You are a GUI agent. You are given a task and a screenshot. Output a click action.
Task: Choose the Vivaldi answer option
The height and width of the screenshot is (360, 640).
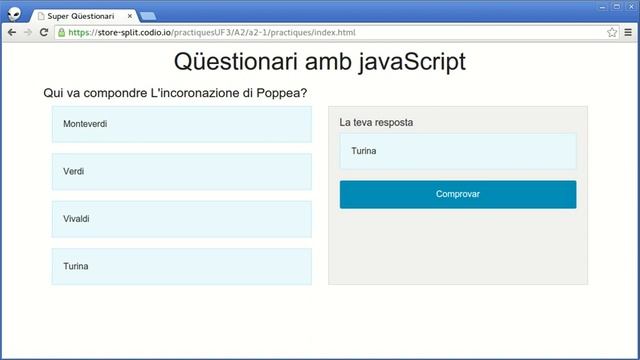click(182, 219)
